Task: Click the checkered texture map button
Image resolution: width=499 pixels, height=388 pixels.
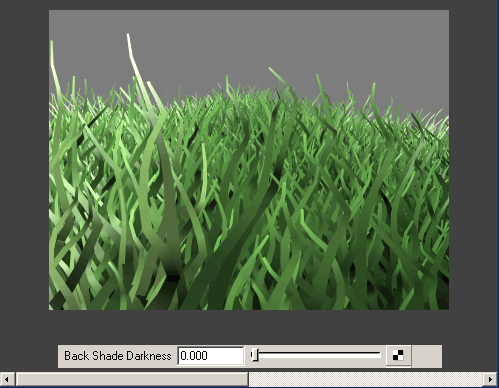Action: pos(398,356)
